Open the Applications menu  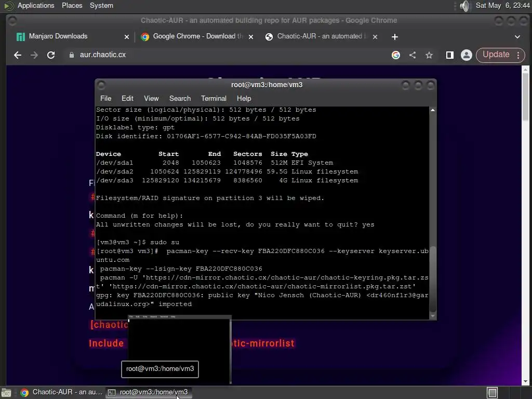click(x=36, y=5)
